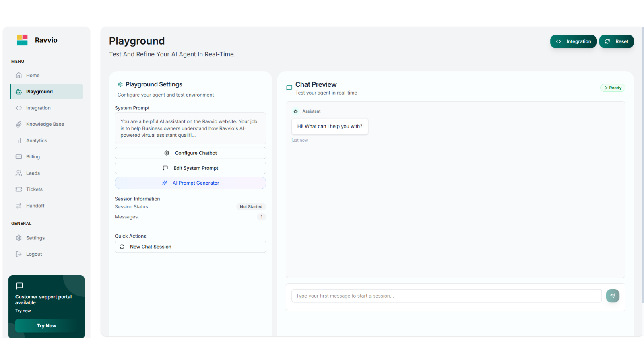Click the Billing card icon
Viewport: 644px width, 362px height.
(x=19, y=157)
